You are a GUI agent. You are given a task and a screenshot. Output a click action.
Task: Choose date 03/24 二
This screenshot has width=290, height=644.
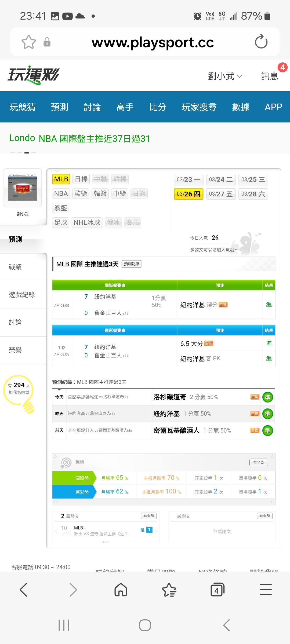[221, 180]
